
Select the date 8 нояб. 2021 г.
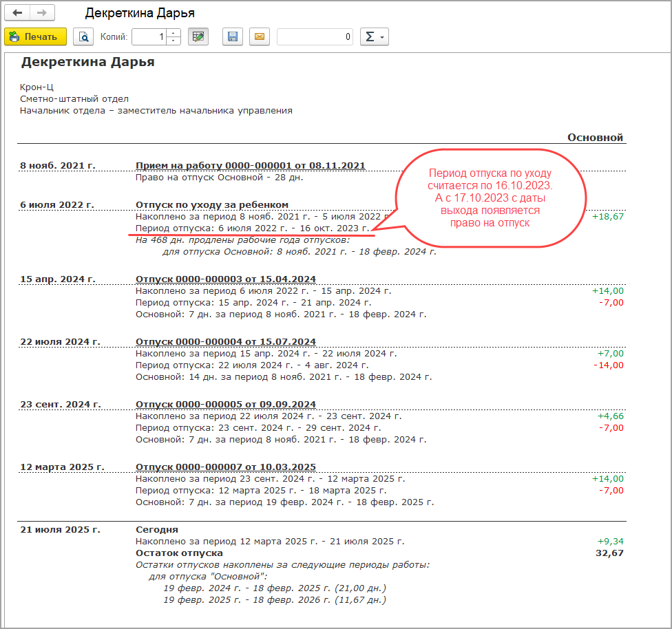click(58, 165)
